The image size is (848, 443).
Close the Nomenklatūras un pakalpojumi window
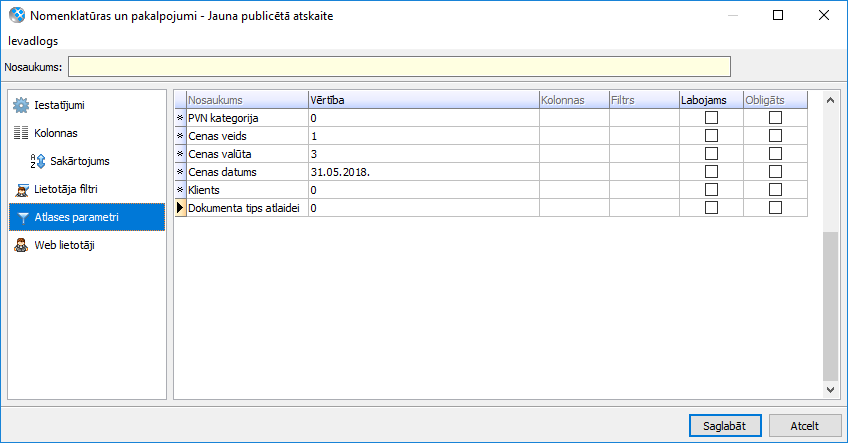tap(824, 15)
